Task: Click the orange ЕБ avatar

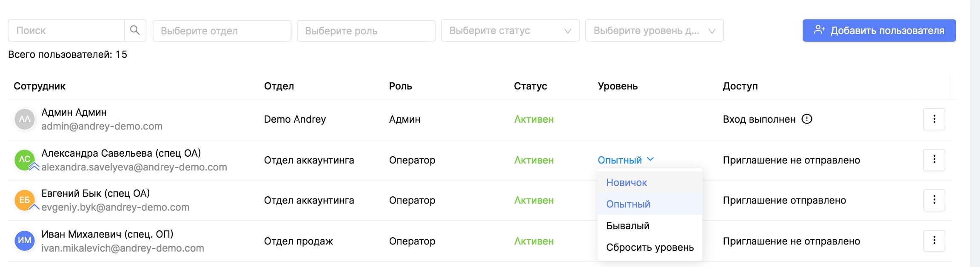Action: 24,200
